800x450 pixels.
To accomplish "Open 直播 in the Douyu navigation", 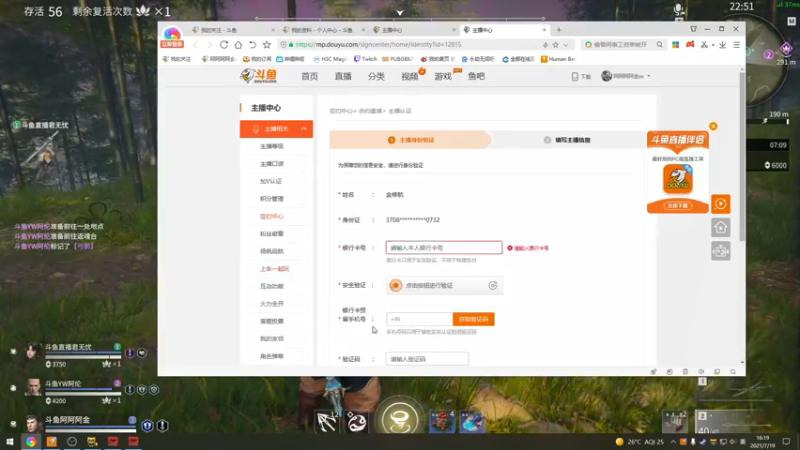I will (x=343, y=77).
